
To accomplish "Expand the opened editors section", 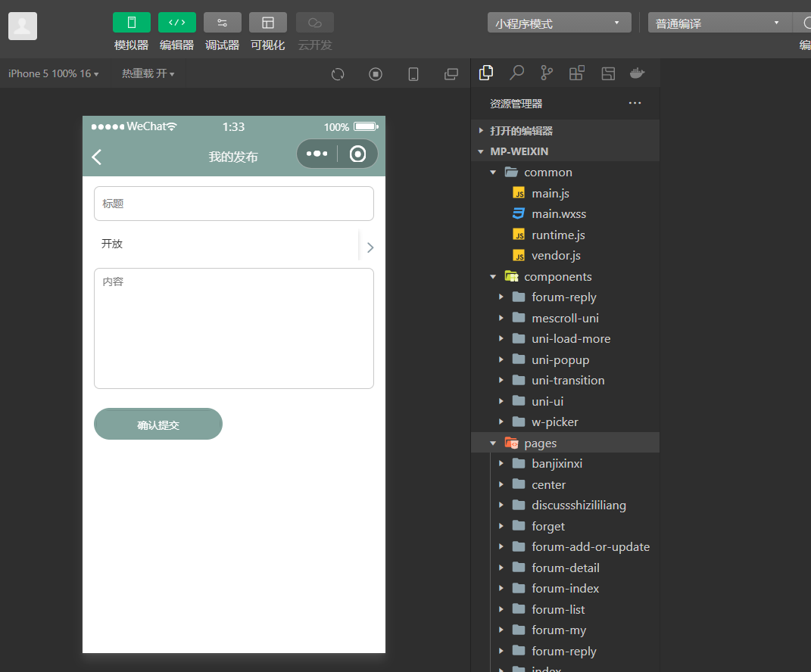I will pos(566,131).
